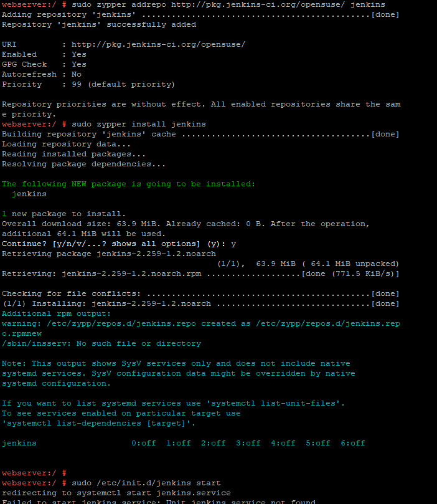Screen dimensions: 437x504
Task: Click '/sbin/insserv: No such file or directory' line
Action: pos(101,343)
